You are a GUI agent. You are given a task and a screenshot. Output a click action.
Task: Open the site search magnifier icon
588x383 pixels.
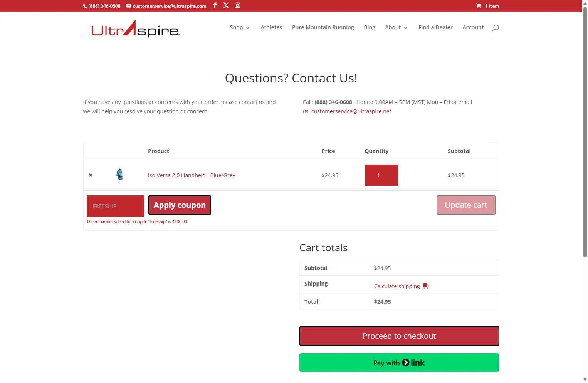[x=496, y=27]
